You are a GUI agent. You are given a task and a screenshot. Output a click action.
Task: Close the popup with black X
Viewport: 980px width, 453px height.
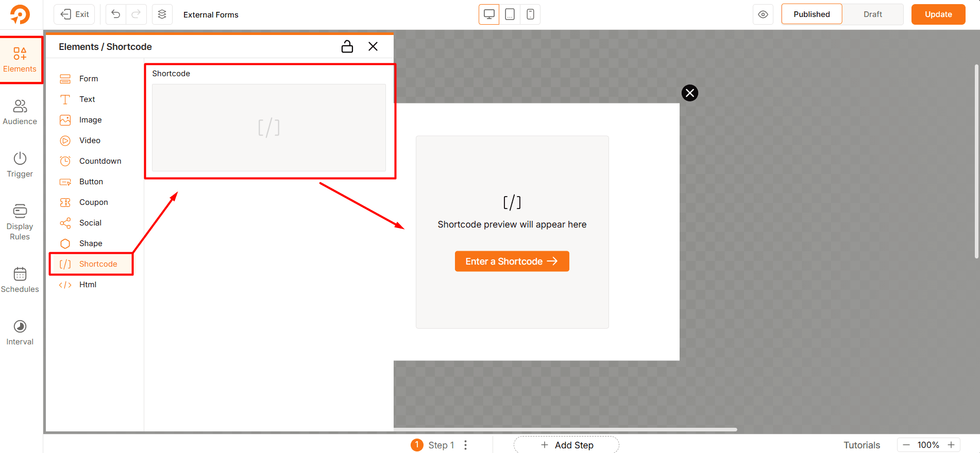[x=689, y=93]
